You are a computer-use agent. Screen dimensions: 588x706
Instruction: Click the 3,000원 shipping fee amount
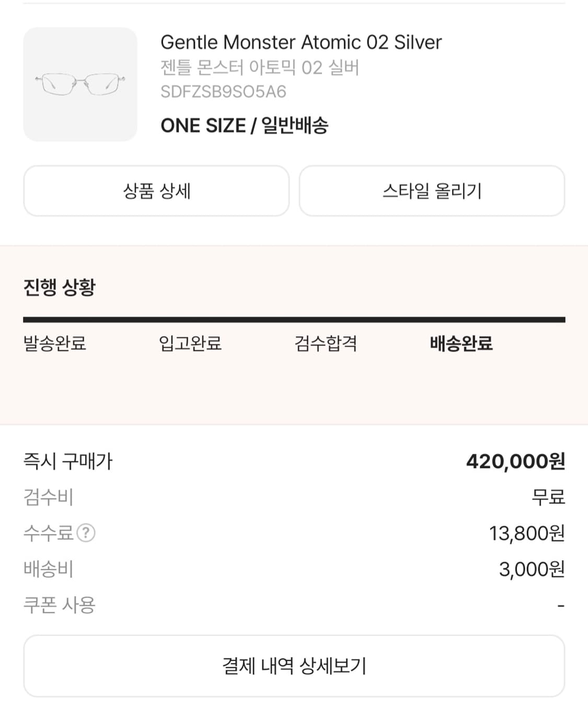point(532,569)
